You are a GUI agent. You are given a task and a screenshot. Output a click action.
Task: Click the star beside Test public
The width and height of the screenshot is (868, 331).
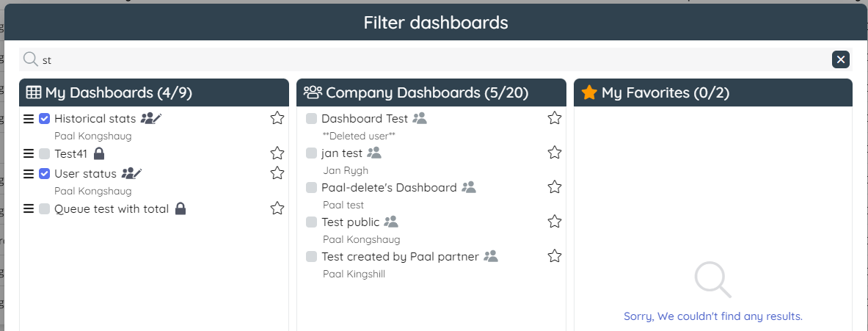point(555,222)
